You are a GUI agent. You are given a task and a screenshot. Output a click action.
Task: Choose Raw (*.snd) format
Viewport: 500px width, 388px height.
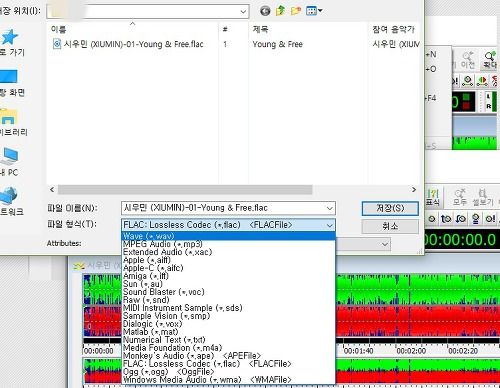click(228, 300)
